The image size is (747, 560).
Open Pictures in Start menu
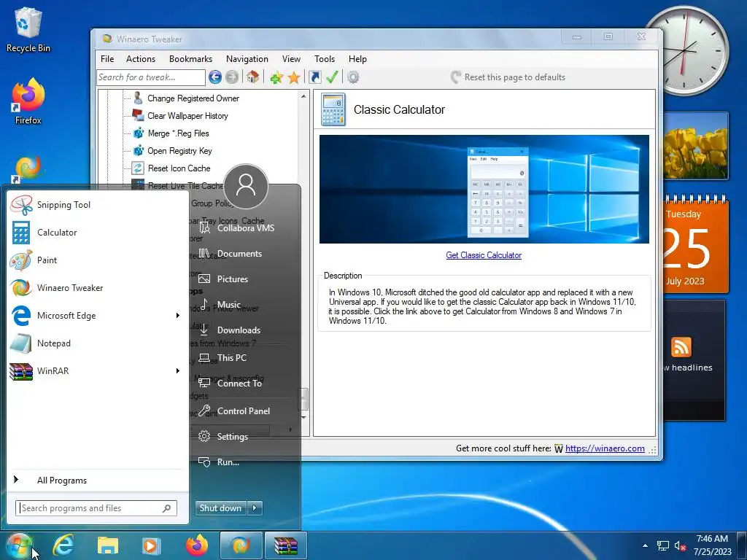coord(233,279)
